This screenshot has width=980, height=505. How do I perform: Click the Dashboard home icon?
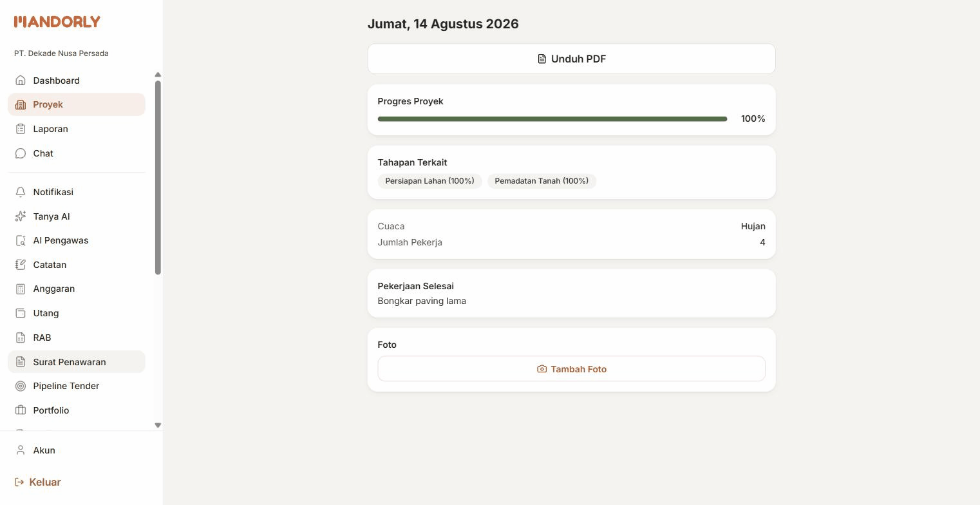click(21, 81)
